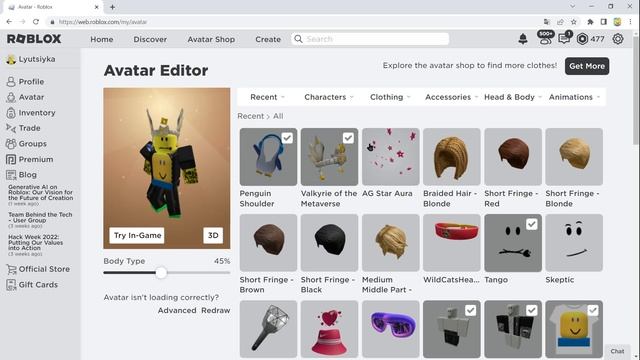Bookmark page with the star icon
640x360 pixels.
pyautogui.click(x=573, y=22)
